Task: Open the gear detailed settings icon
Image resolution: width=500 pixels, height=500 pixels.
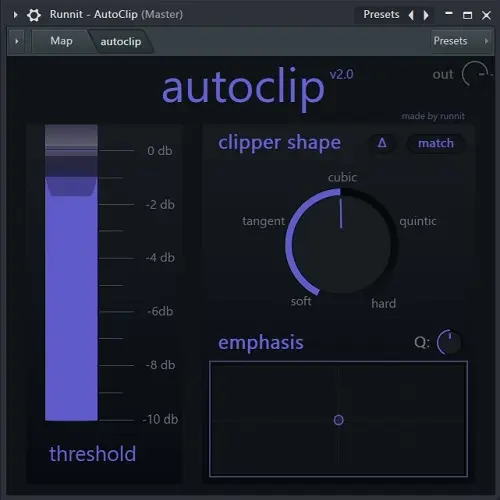Action: pos(34,15)
